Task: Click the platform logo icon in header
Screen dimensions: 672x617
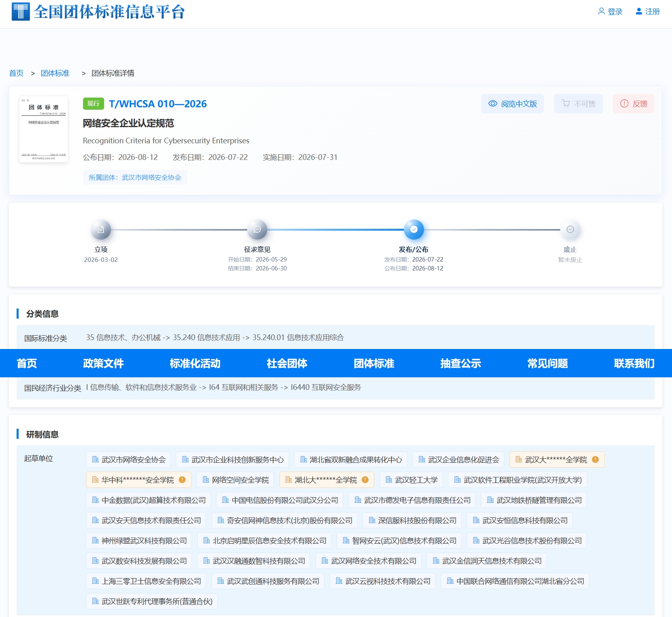Action: (21, 12)
